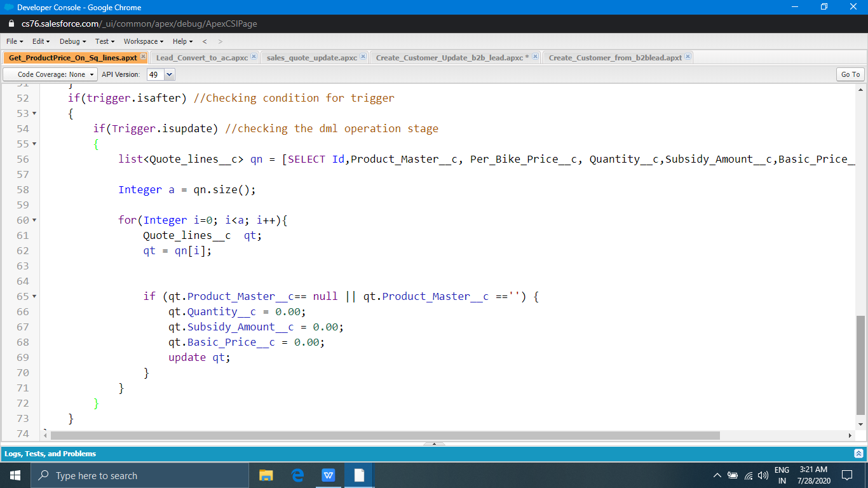Fold the code block at line 55

tap(34, 144)
